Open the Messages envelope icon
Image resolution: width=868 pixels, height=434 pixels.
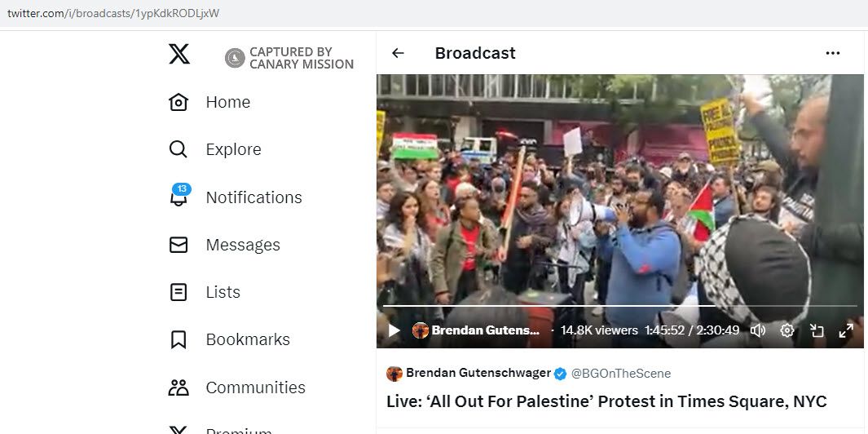point(178,245)
